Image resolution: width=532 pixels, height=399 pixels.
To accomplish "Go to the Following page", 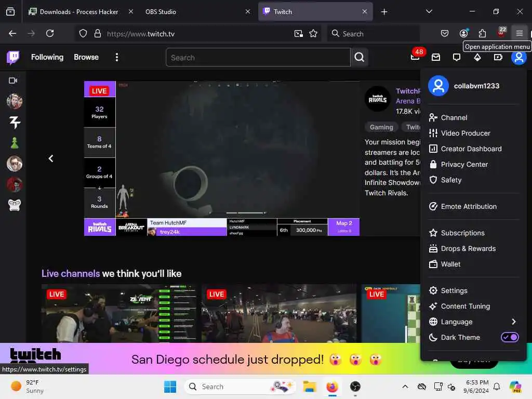I will (47, 57).
